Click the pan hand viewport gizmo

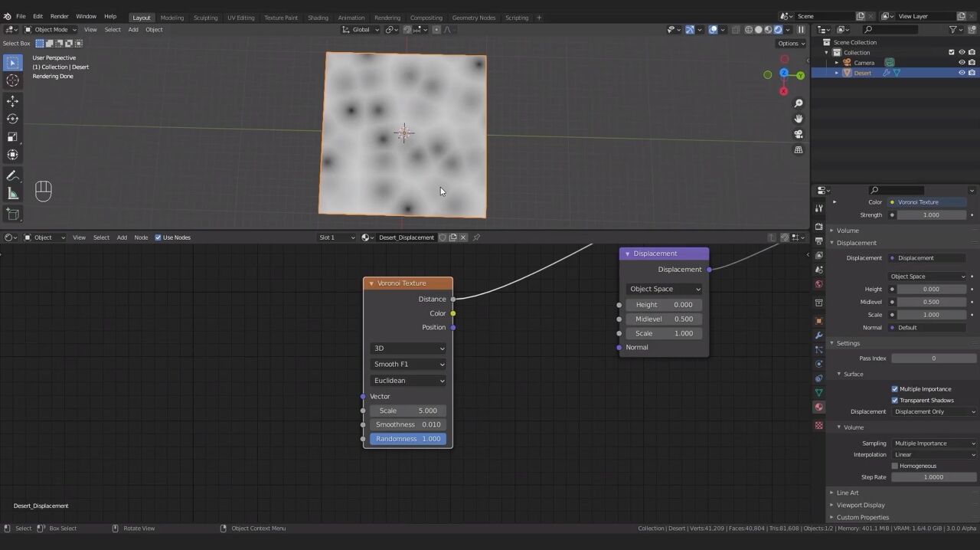coord(799,119)
